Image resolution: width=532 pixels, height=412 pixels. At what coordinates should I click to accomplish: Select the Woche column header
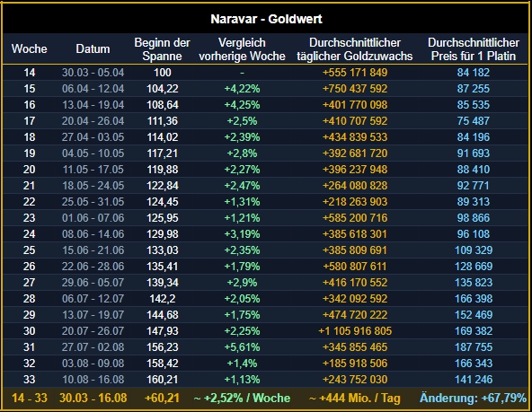point(29,48)
